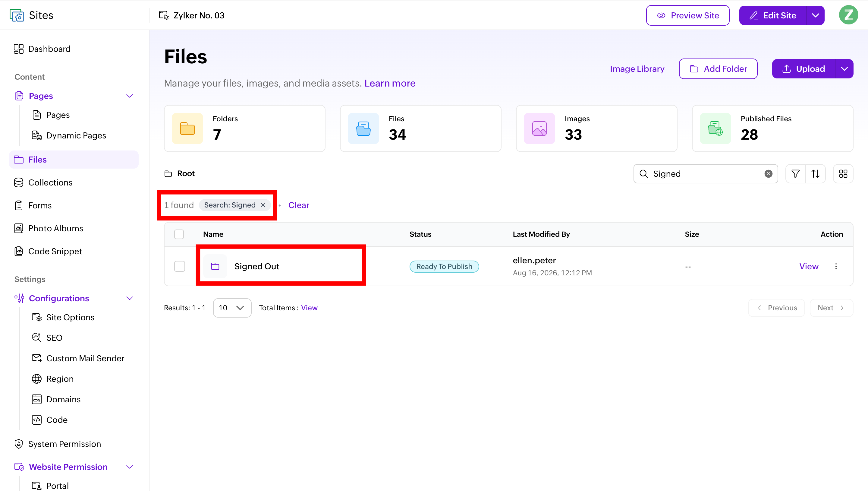This screenshot has height=491, width=868.
Task: Open the results-per-page dropdown showing 10
Action: pyautogui.click(x=232, y=308)
